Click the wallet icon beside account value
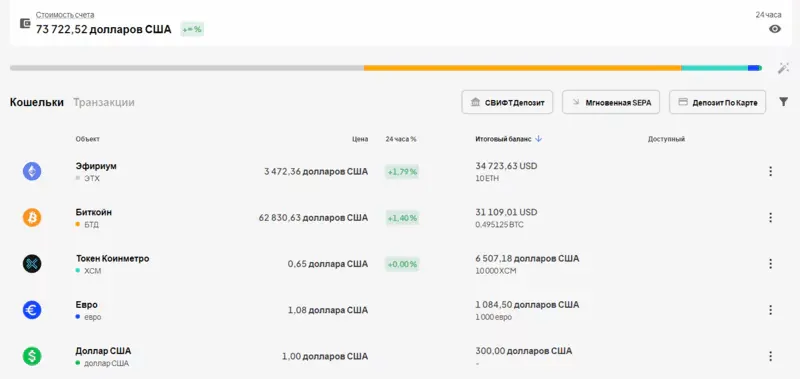Image resolution: width=800 pixels, height=379 pixels. 25,23
